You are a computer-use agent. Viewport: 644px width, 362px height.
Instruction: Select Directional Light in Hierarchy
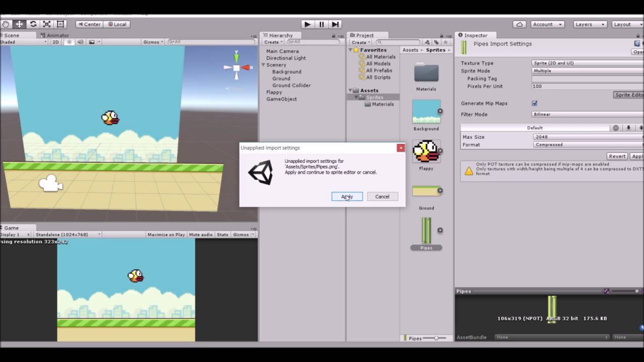click(286, 58)
